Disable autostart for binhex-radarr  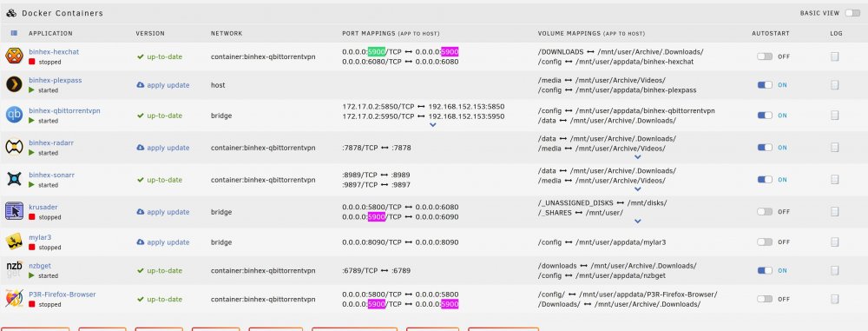[x=765, y=148]
